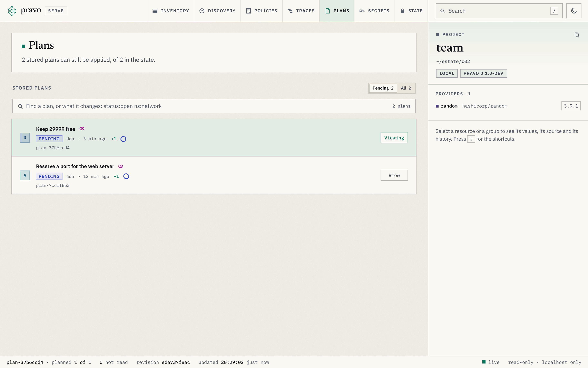Click the D avatar for dan's plan
The image size is (588, 368).
(x=25, y=138)
